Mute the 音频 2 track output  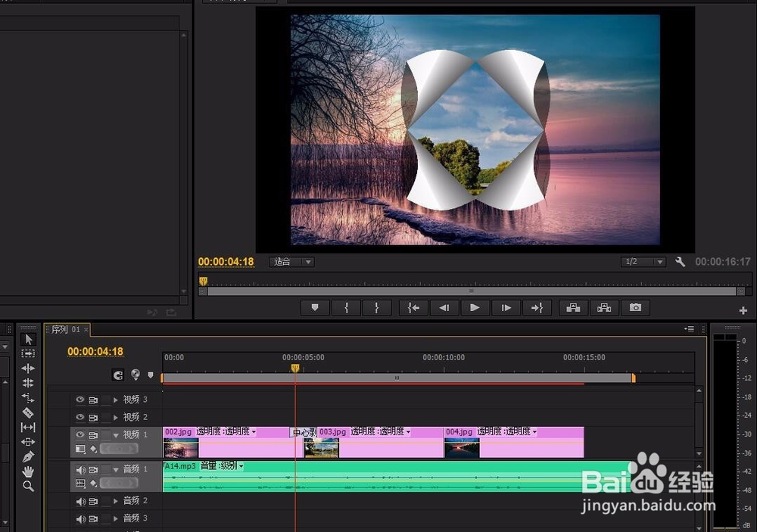[x=81, y=501]
